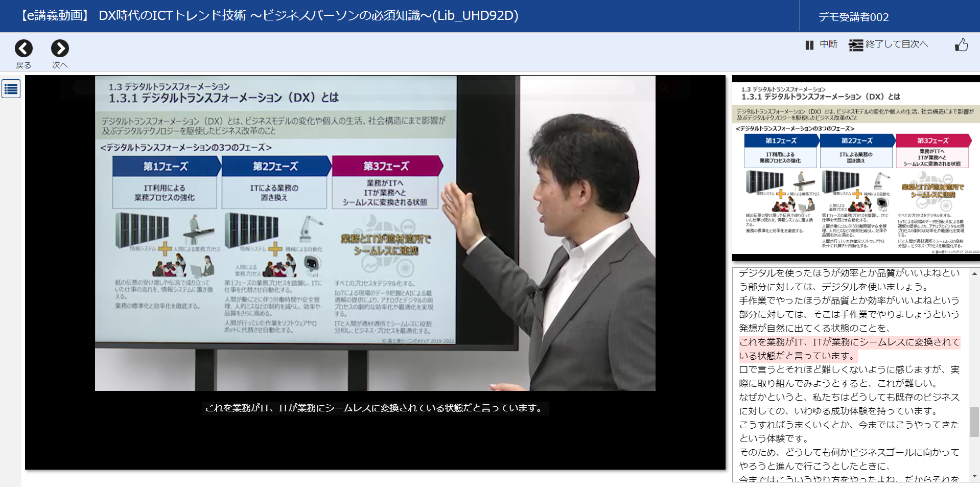Viewport: 980px width, 487px height.
Task: Go back with the 戻る arrow icon
Action: [x=24, y=48]
